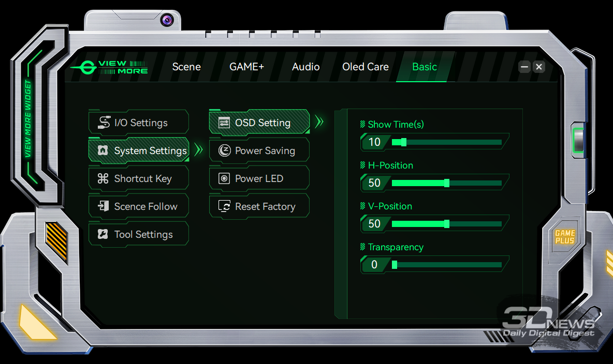
Task: Select the OSD Setting option
Action: [262, 123]
